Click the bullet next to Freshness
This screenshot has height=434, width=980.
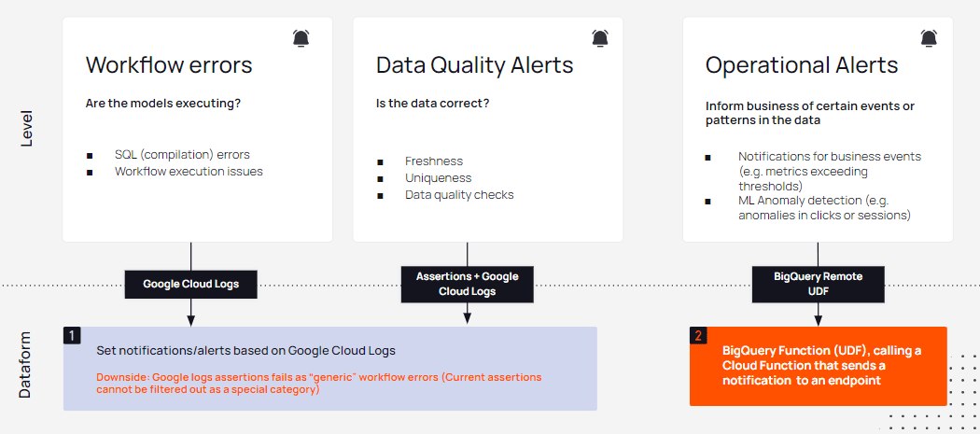click(380, 162)
